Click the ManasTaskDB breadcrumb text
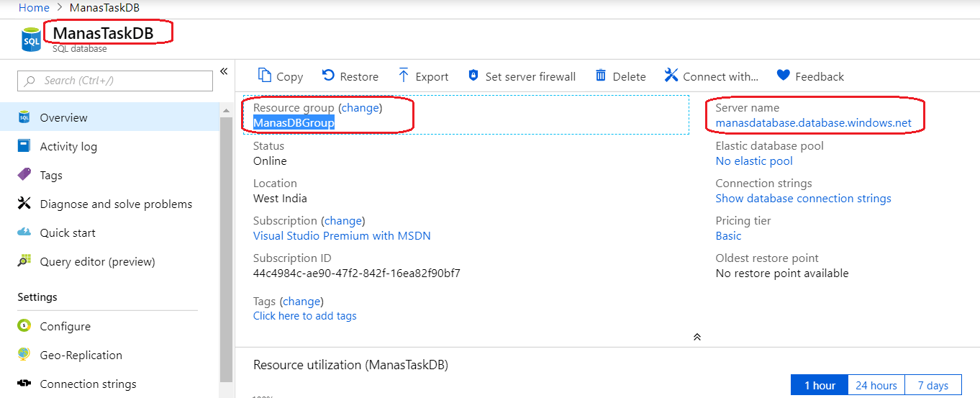This screenshot has width=980, height=398. pos(104,7)
